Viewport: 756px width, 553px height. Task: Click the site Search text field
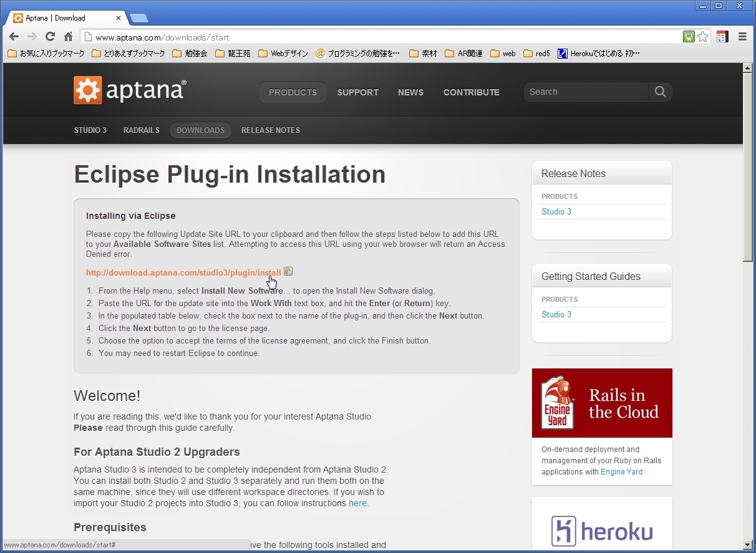coord(586,92)
